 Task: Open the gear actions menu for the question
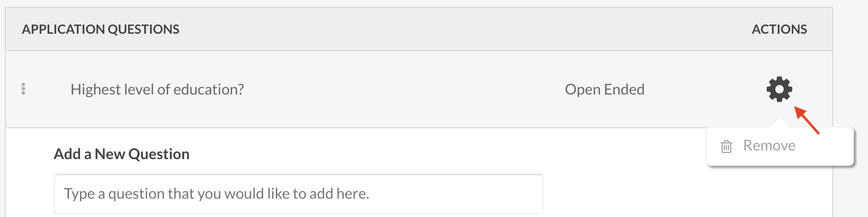779,89
